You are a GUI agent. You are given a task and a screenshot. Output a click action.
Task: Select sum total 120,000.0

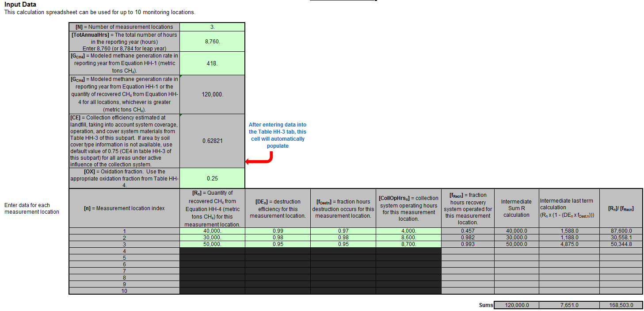pyautogui.click(x=516, y=305)
